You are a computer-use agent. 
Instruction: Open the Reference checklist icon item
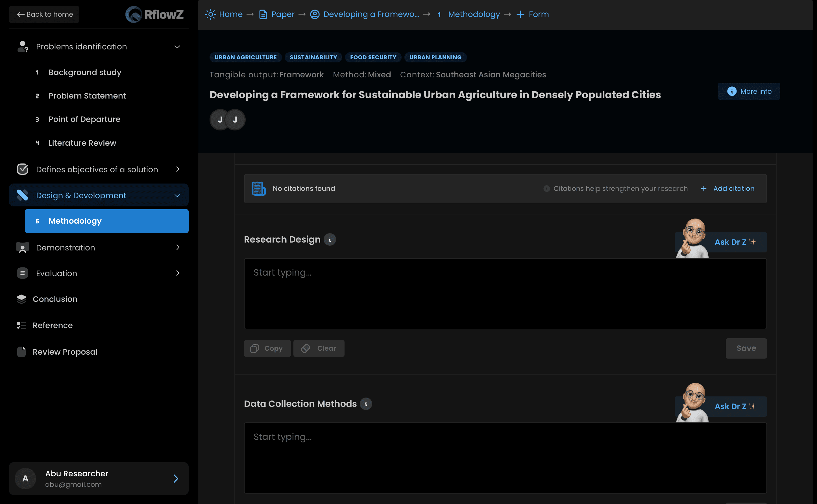[x=21, y=325]
